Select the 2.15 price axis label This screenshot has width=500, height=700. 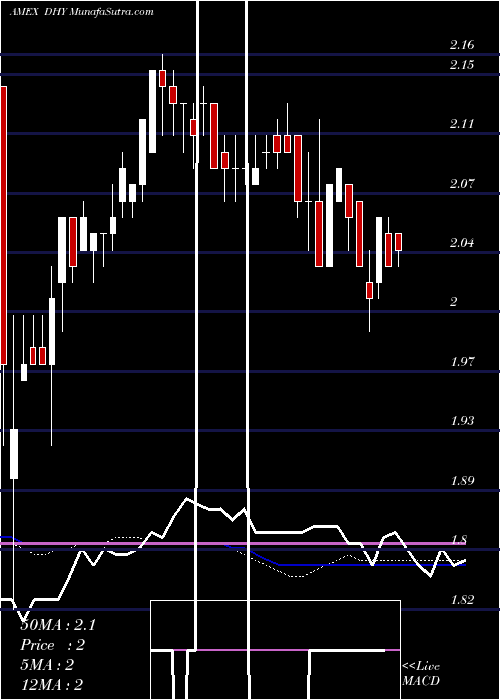[x=462, y=65]
